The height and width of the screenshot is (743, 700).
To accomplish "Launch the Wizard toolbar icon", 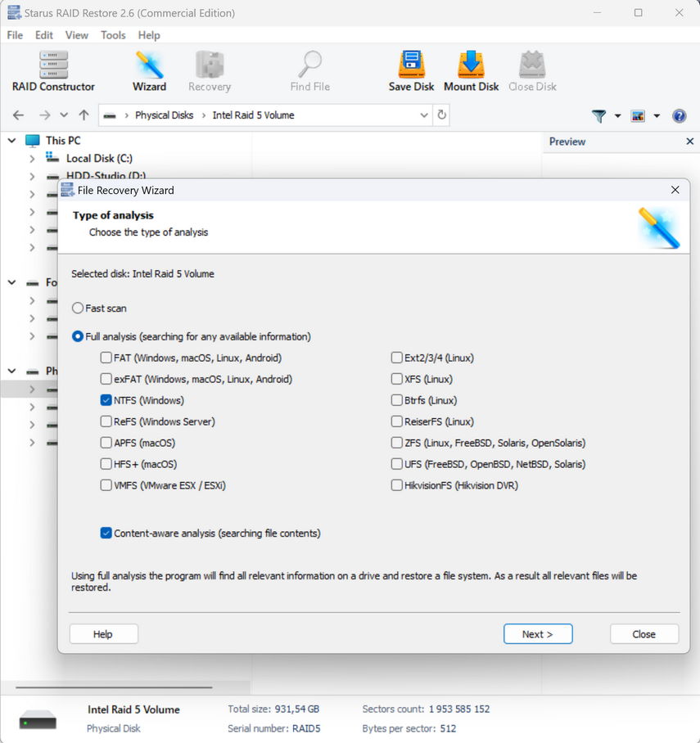I will coord(149,71).
